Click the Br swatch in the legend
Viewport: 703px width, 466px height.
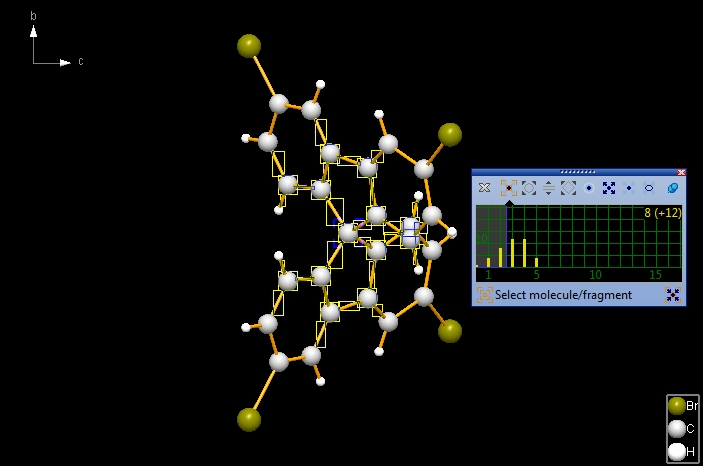(677, 406)
